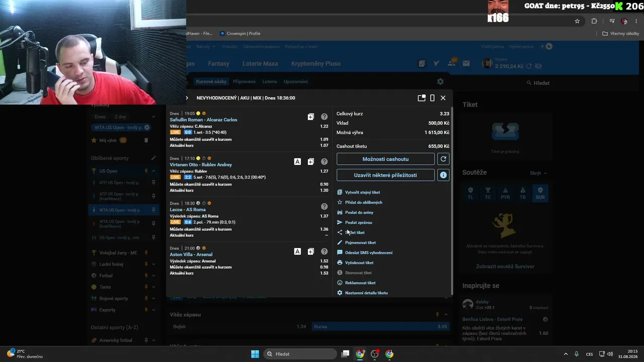
Task: Click the microphone icon in system tray
Action: 577,354
